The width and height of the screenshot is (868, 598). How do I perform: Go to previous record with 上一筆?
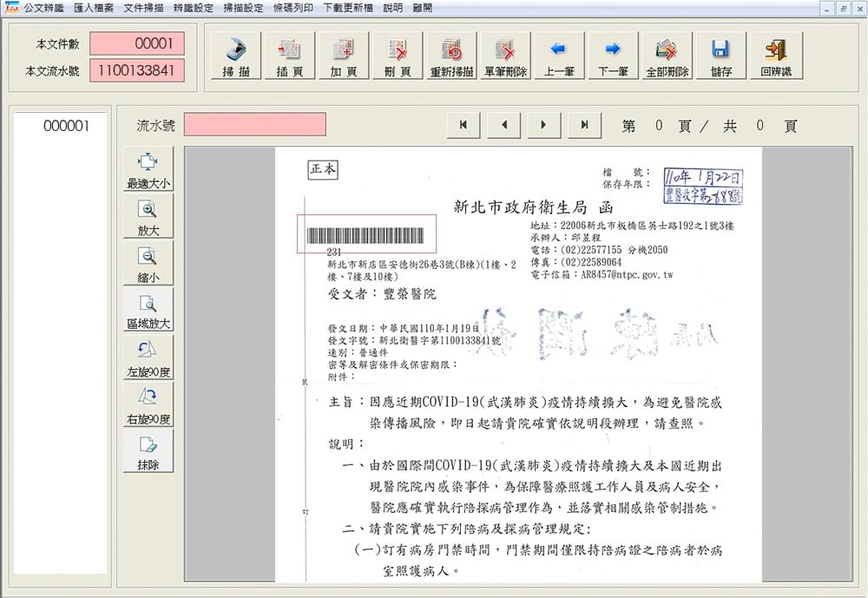pyautogui.click(x=559, y=56)
